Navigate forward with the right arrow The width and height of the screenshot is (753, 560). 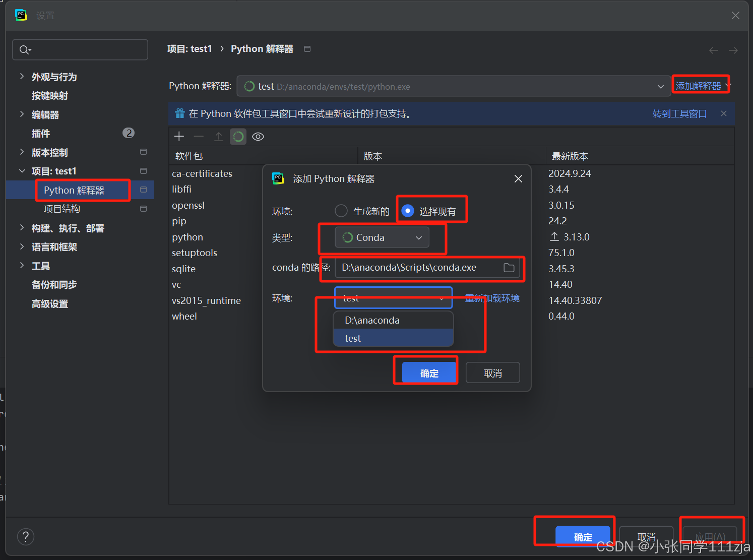point(733,50)
